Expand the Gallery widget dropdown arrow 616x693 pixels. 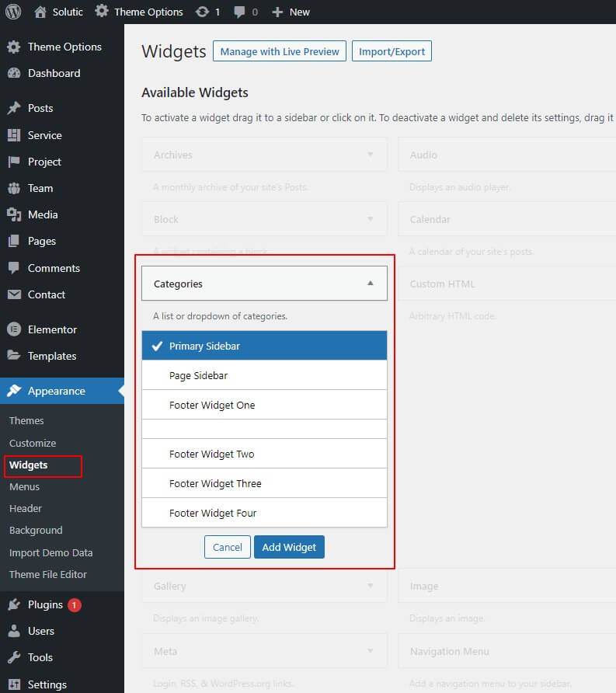(370, 586)
